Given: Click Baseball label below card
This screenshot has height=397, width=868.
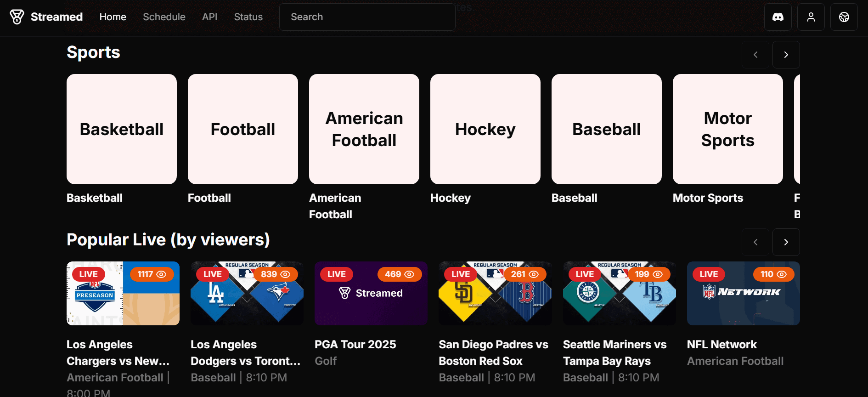Looking at the screenshot, I should [x=575, y=198].
